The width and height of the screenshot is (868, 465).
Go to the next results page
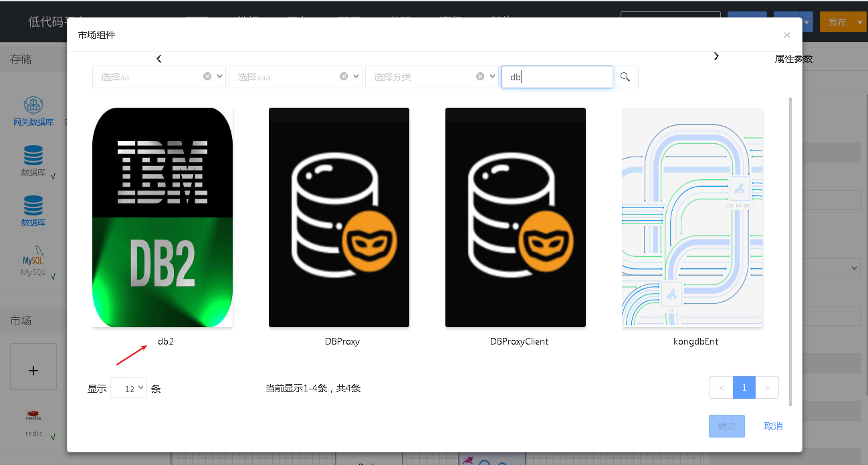click(x=767, y=387)
